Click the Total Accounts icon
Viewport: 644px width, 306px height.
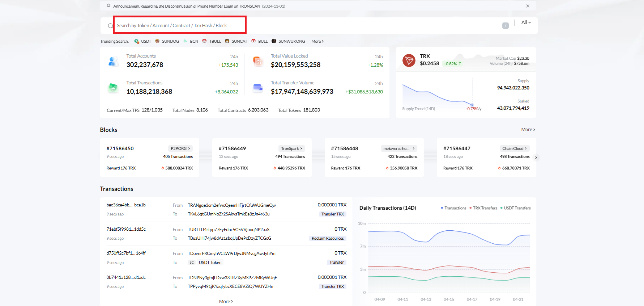(113, 62)
